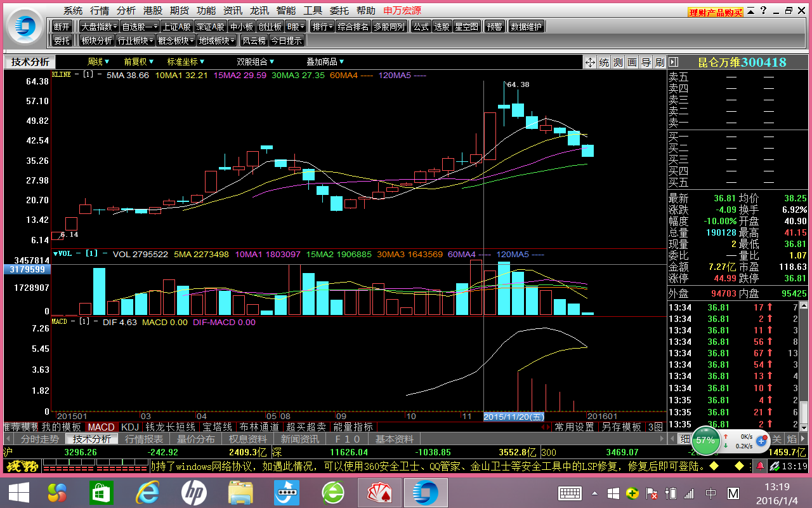Click the 星空图 button
The height and width of the screenshot is (508, 812).
pos(467,27)
